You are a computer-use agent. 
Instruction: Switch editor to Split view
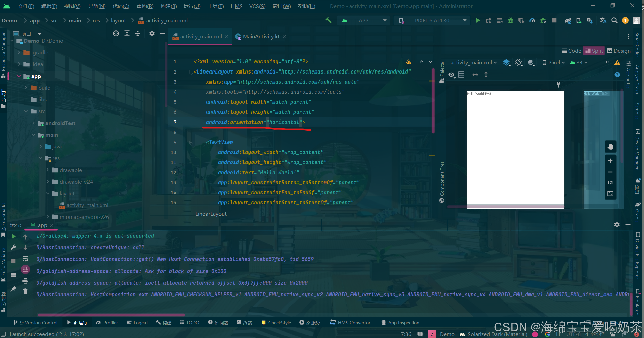pos(594,51)
